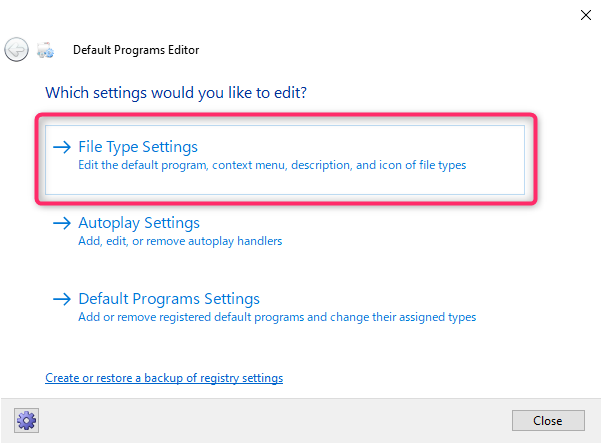Click the arrow beside Autoplay Settings
The width and height of the screenshot is (602, 444).
click(x=62, y=223)
